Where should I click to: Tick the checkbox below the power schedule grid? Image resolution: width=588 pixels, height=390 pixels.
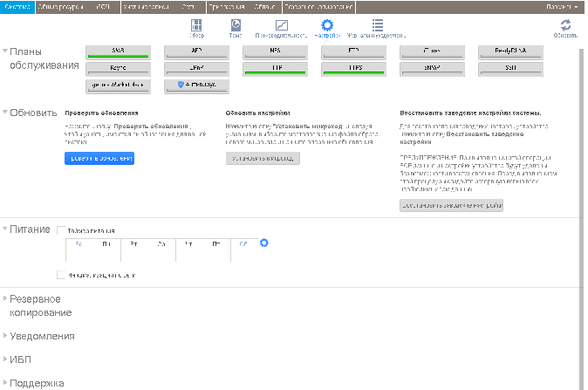61,275
